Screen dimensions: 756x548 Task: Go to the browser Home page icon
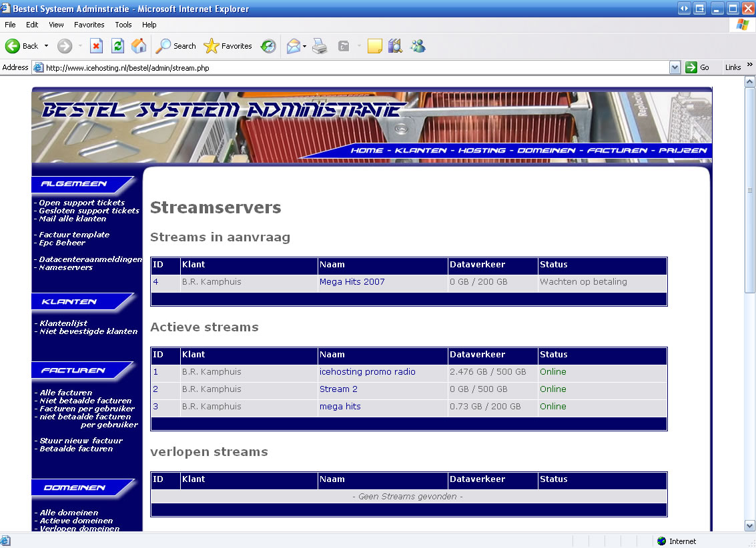pyautogui.click(x=139, y=46)
